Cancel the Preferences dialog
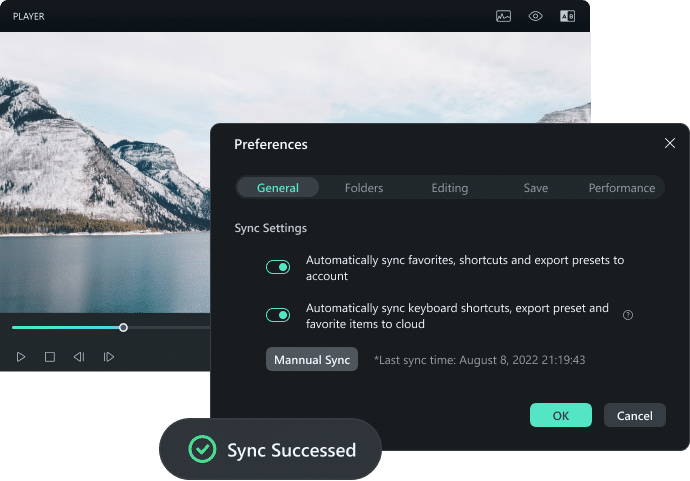Viewport: 690px width, 481px height. tap(635, 415)
